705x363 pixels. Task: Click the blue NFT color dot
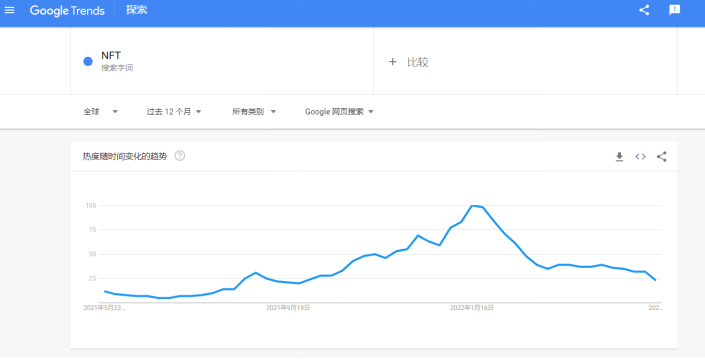[88, 62]
